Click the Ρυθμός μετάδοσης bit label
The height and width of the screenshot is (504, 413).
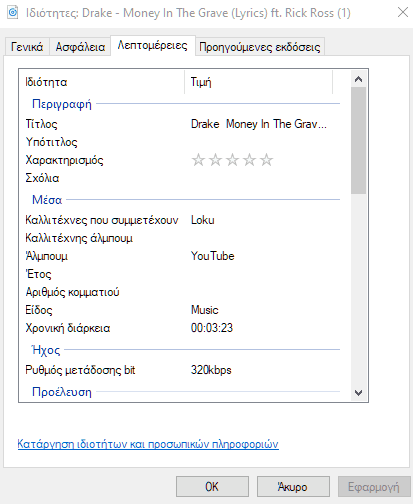[x=80, y=370]
